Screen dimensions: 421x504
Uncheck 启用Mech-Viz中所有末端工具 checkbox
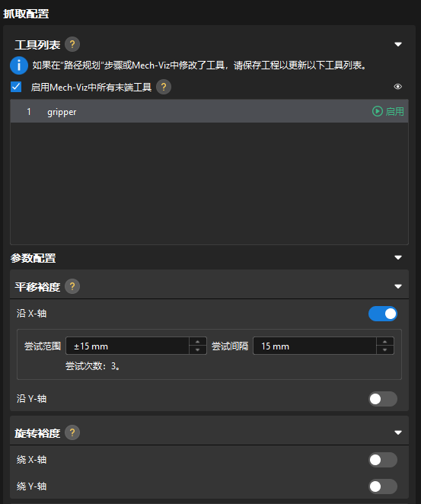(x=16, y=87)
